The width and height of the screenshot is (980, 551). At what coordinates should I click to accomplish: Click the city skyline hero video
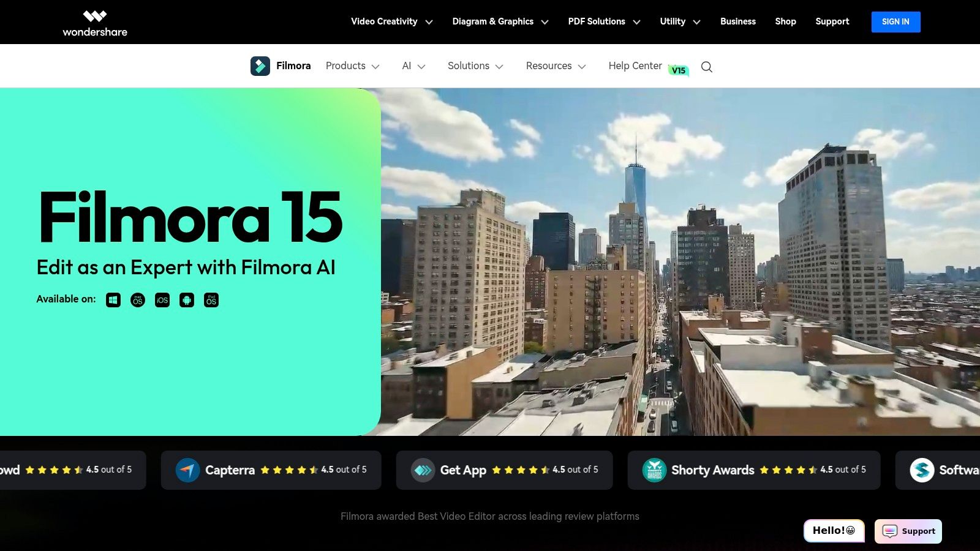[x=680, y=262]
